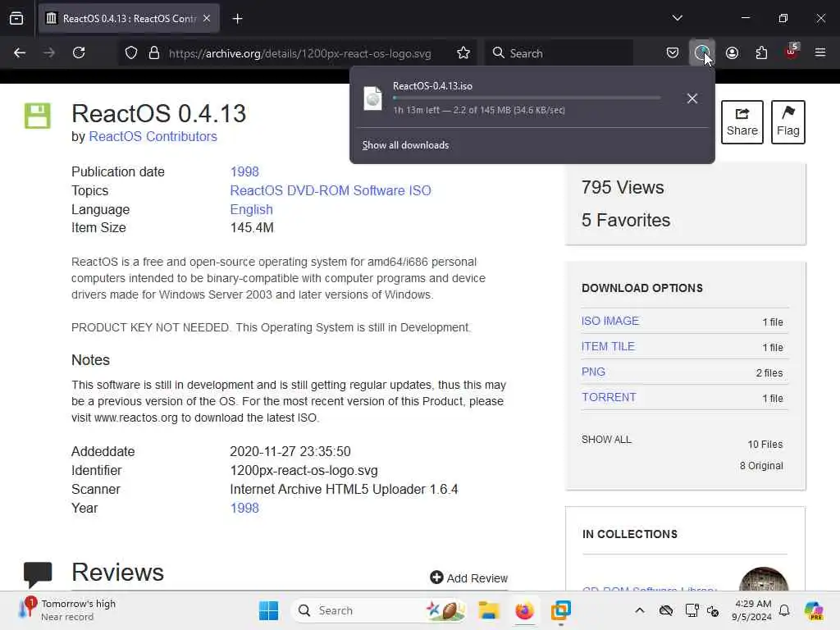Open File Explorer from taskbar
Viewport: 840px width, 630px height.
click(x=489, y=610)
